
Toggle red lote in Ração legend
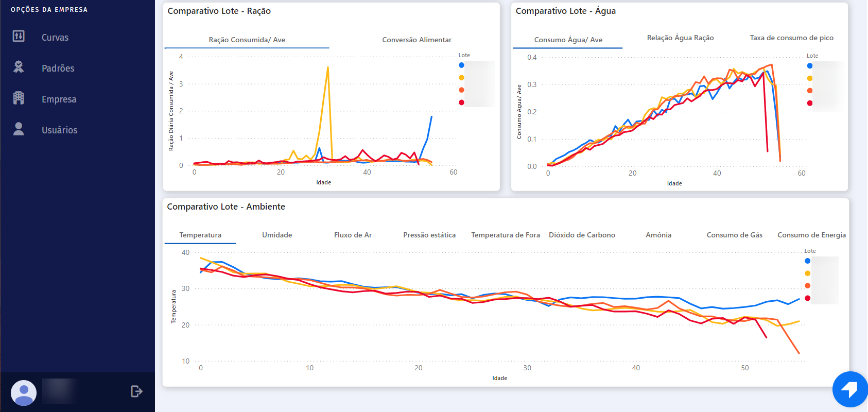[461, 102]
